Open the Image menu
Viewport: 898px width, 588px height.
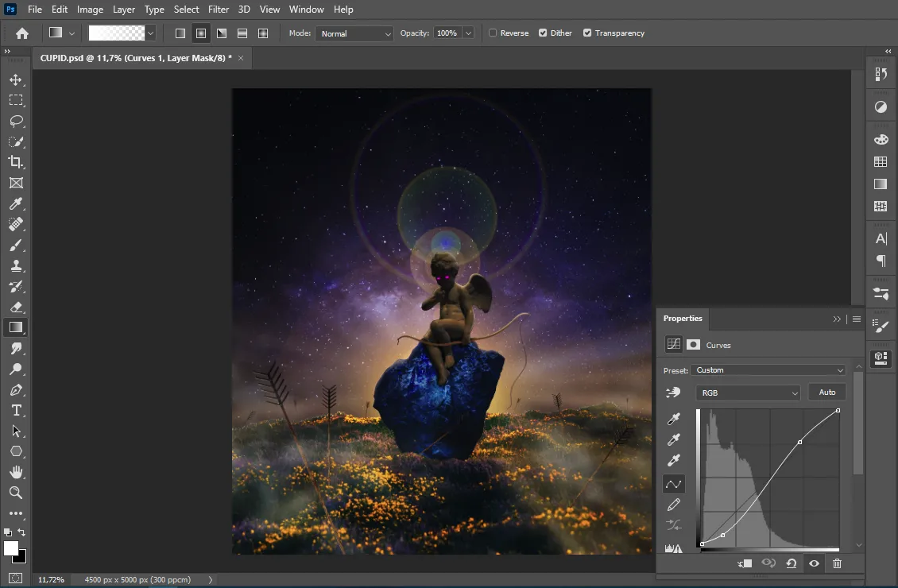(x=90, y=10)
